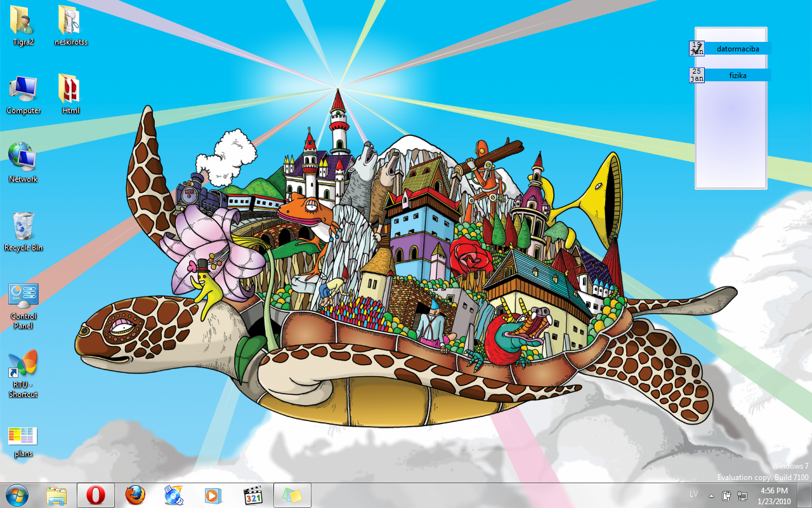Select the Recycle Bin icon
Viewport: 812px width, 508px height.
point(23,232)
